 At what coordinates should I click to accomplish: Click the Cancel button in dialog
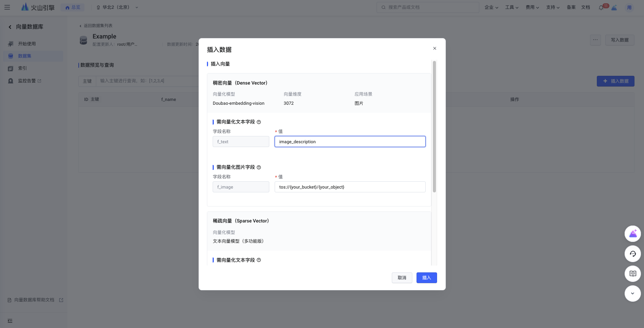[402, 278]
